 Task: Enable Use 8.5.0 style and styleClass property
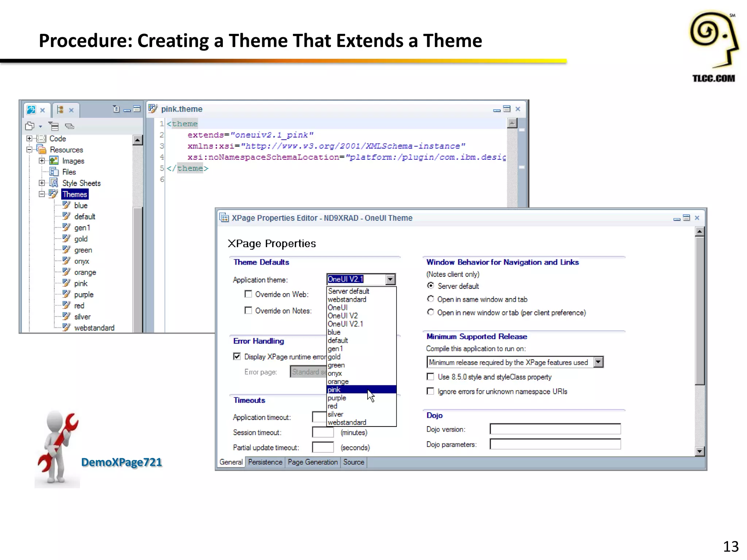430,377
